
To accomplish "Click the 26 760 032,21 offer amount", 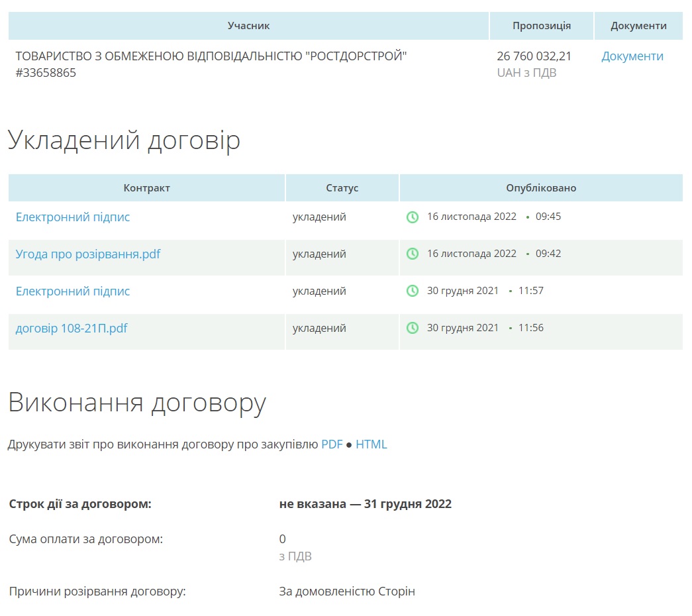I will click(x=534, y=56).
